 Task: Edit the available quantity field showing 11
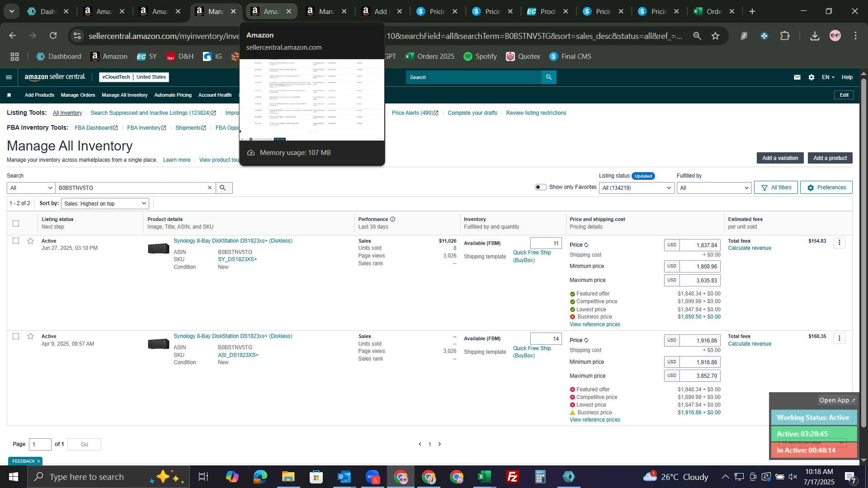point(546,243)
